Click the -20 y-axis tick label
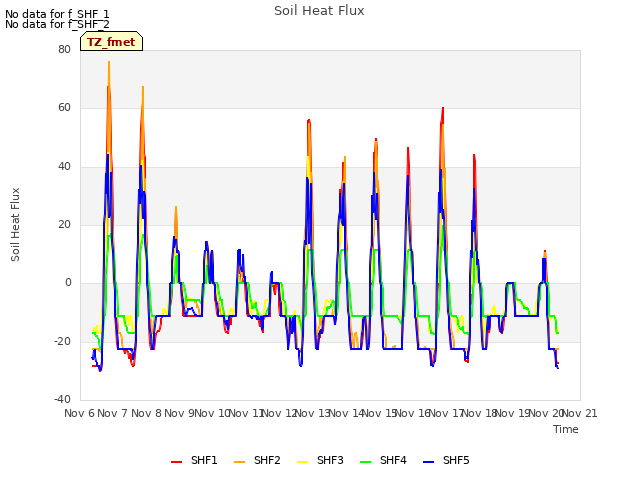The image size is (640, 480). tap(63, 341)
